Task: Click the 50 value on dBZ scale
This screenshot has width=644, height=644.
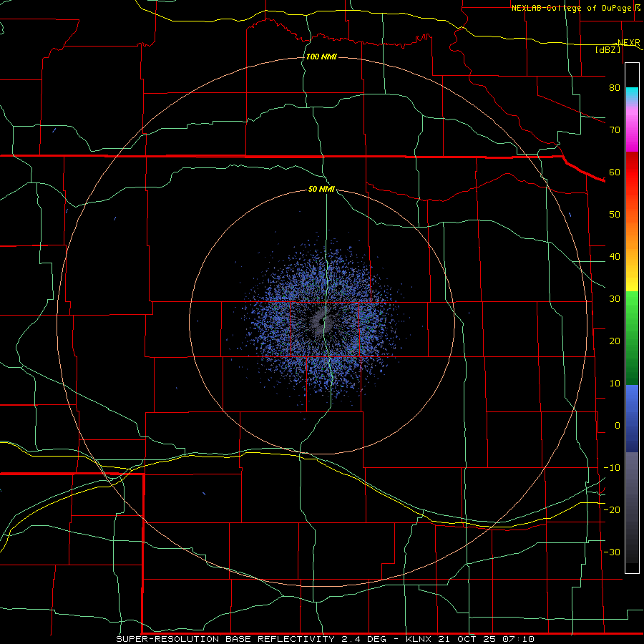Action: (615, 215)
